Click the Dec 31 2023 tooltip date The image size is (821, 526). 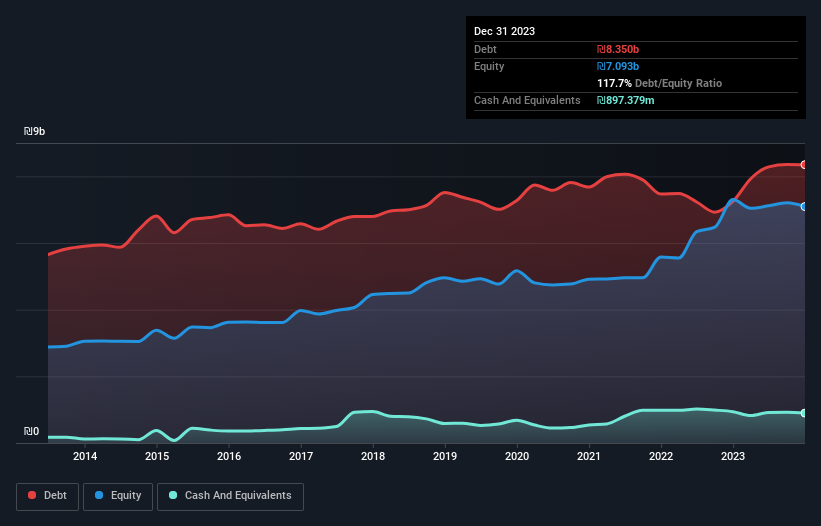504,31
